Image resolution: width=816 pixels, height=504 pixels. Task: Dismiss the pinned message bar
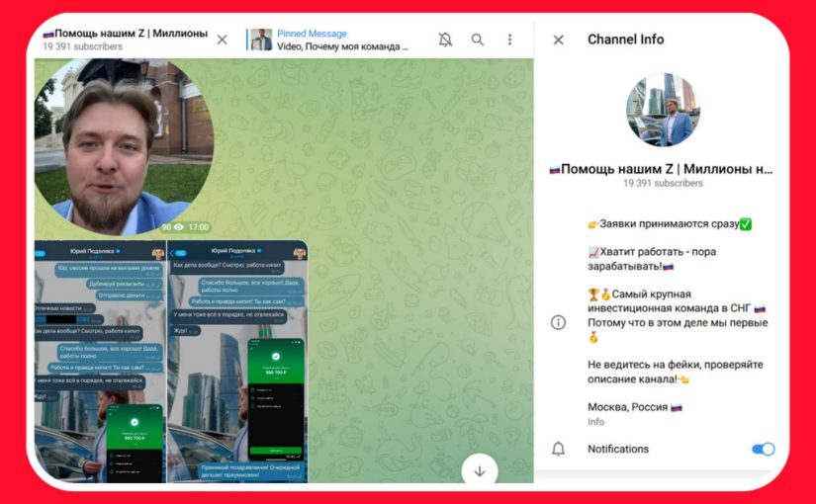pyautogui.click(x=222, y=40)
